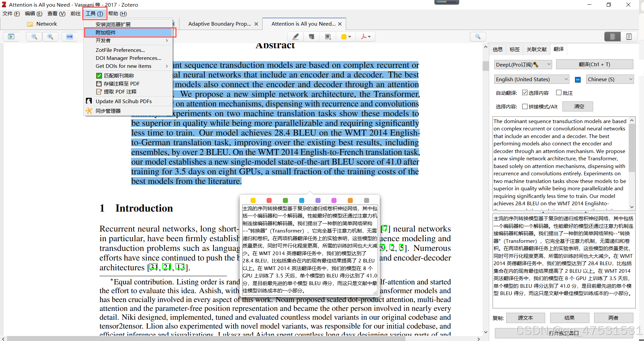Open the 查看 (V) menu

pos(57,14)
